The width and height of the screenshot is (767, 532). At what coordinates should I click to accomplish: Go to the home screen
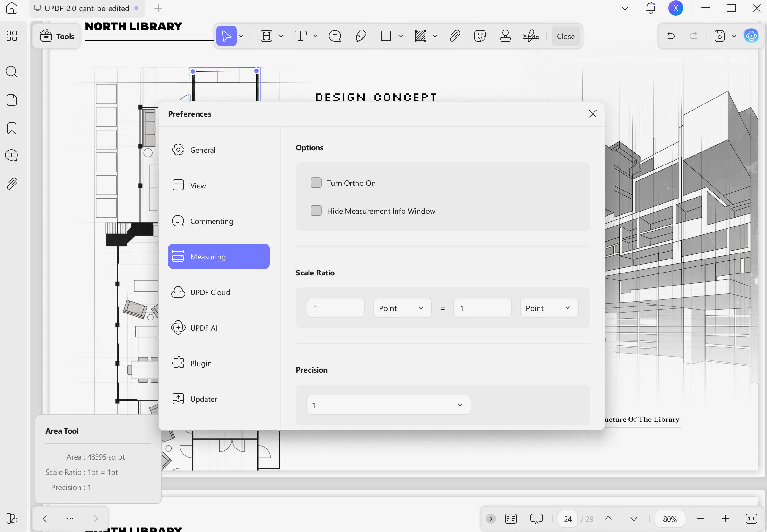point(12,8)
